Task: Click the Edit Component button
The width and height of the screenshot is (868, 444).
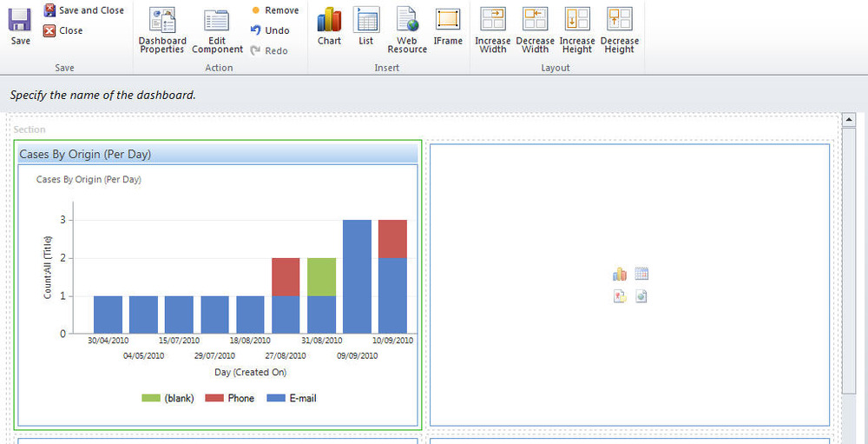Action: pyautogui.click(x=217, y=32)
